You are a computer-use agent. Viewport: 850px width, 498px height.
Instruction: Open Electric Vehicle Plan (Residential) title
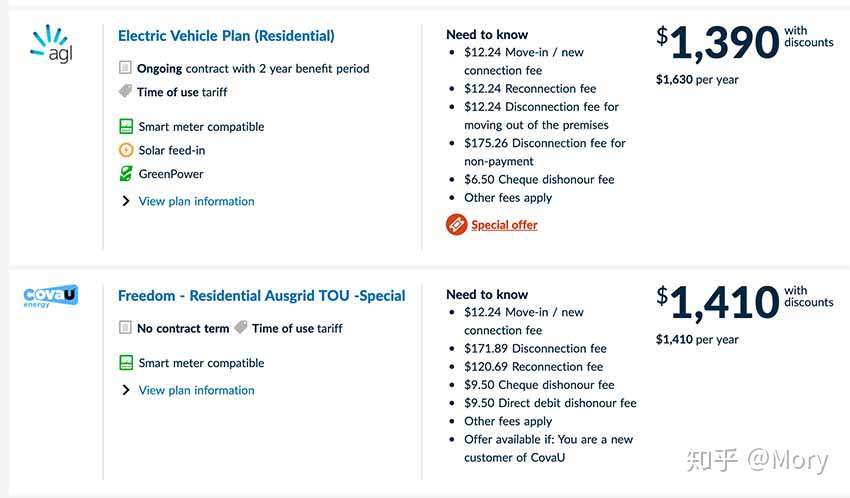tap(226, 36)
